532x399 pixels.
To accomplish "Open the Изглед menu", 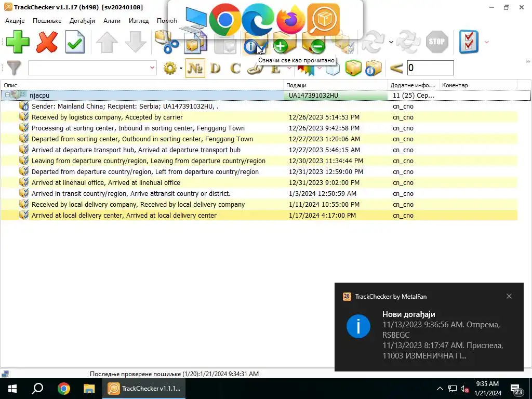I will tap(139, 21).
